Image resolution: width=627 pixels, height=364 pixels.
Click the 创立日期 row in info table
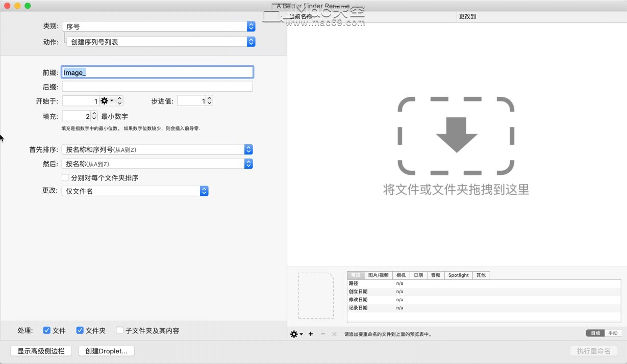(x=484, y=292)
